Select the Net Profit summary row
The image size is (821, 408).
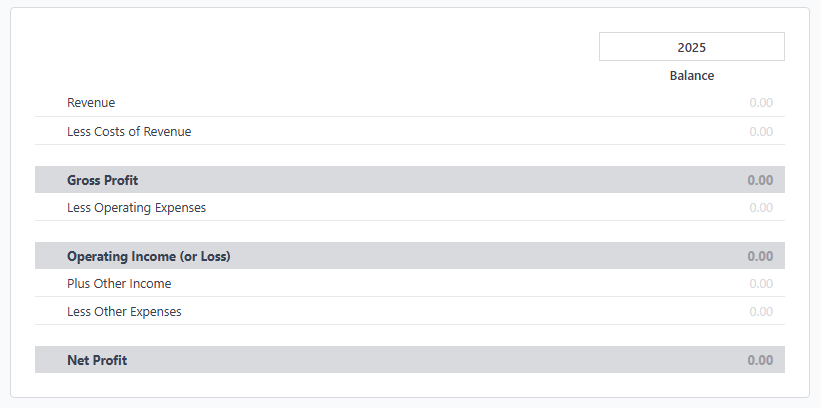pyautogui.click(x=410, y=360)
